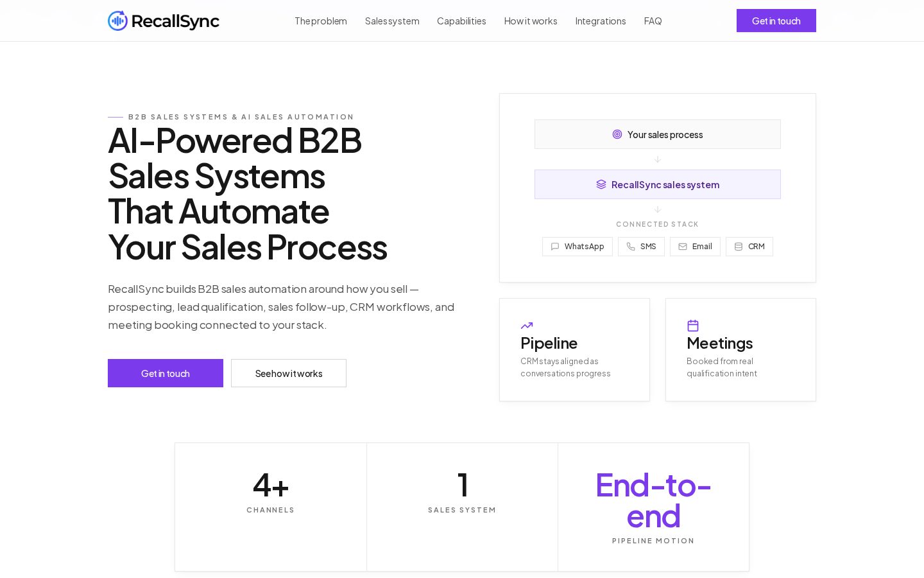Click layers icon beside RecallSync sales system
Image resolution: width=924 pixels, height=578 pixels.
[601, 184]
